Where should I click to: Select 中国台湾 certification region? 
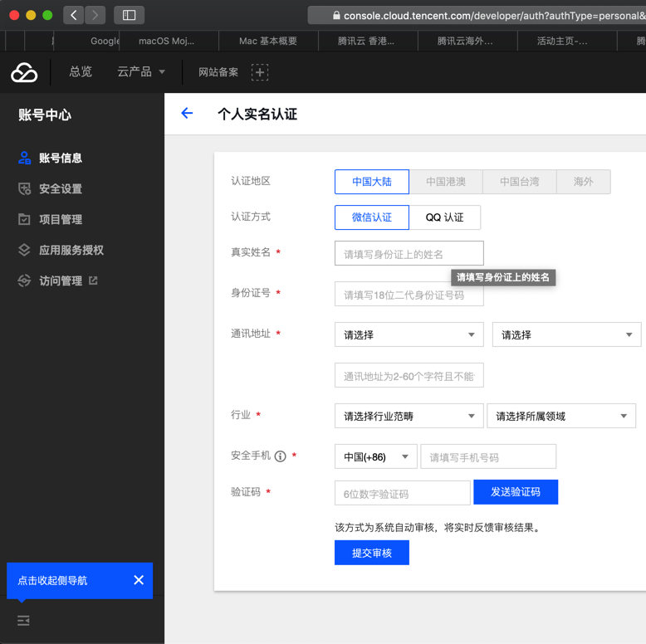(x=520, y=182)
